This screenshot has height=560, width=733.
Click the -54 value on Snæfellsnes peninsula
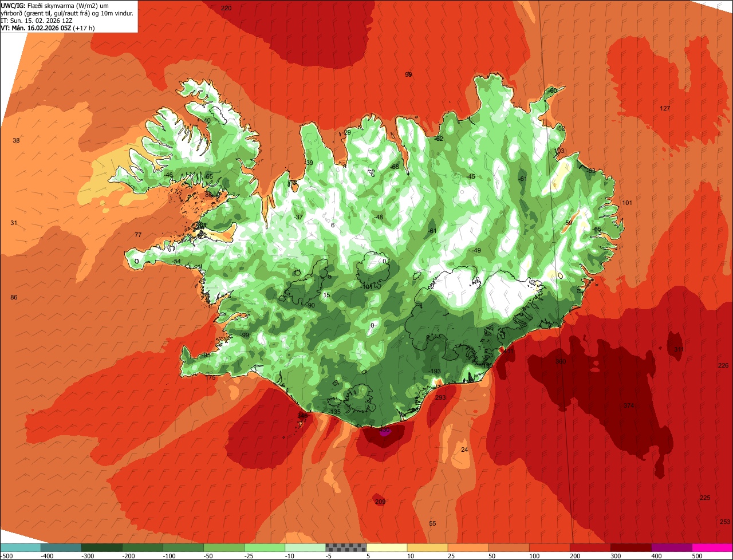pos(176,262)
